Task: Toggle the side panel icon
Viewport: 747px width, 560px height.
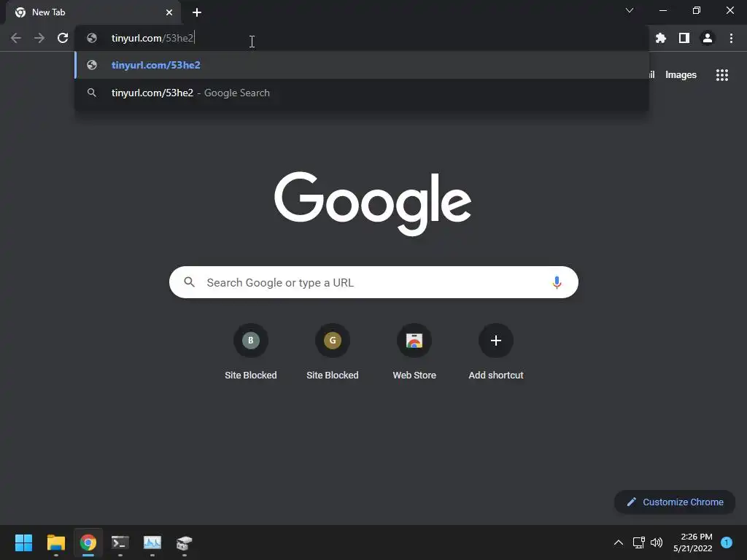Action: (x=684, y=38)
